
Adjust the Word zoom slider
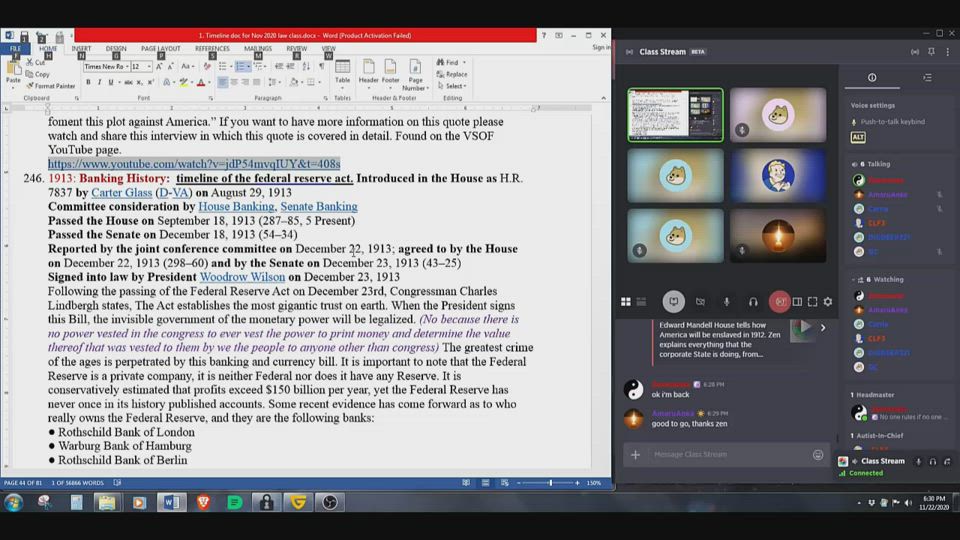coord(550,483)
